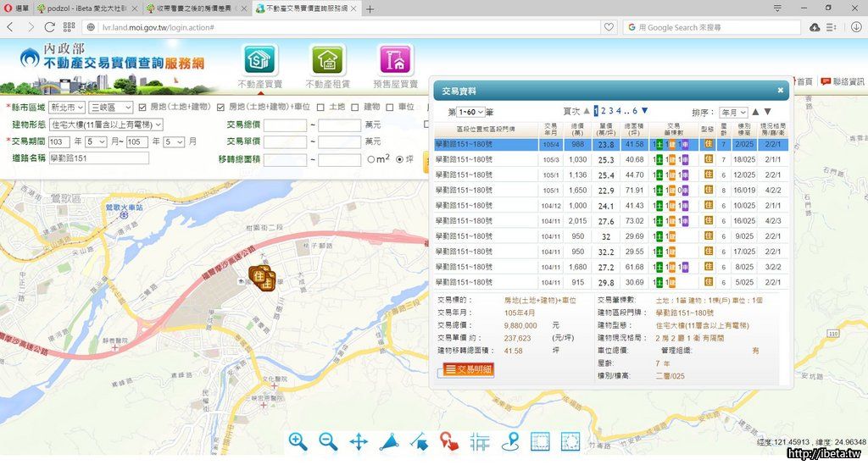Image resolution: width=868 pixels, height=465 pixels.
Task: Open the 排序 年月 sort dropdown
Action: coord(732,112)
